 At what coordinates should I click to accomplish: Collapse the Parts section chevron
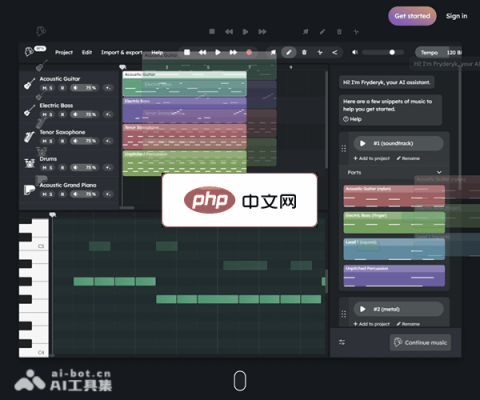[439, 172]
